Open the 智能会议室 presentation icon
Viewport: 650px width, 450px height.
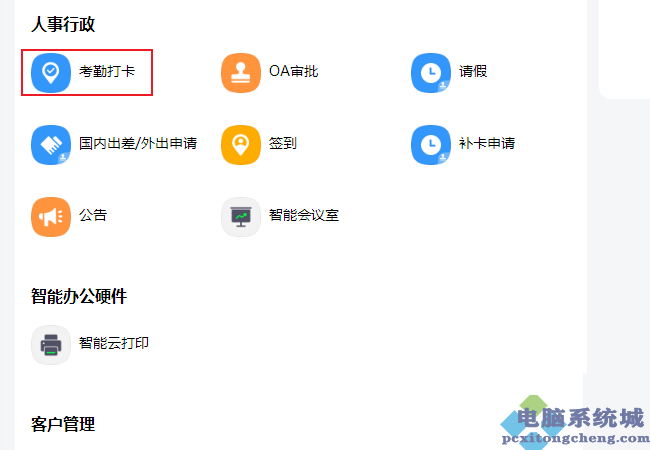(241, 217)
